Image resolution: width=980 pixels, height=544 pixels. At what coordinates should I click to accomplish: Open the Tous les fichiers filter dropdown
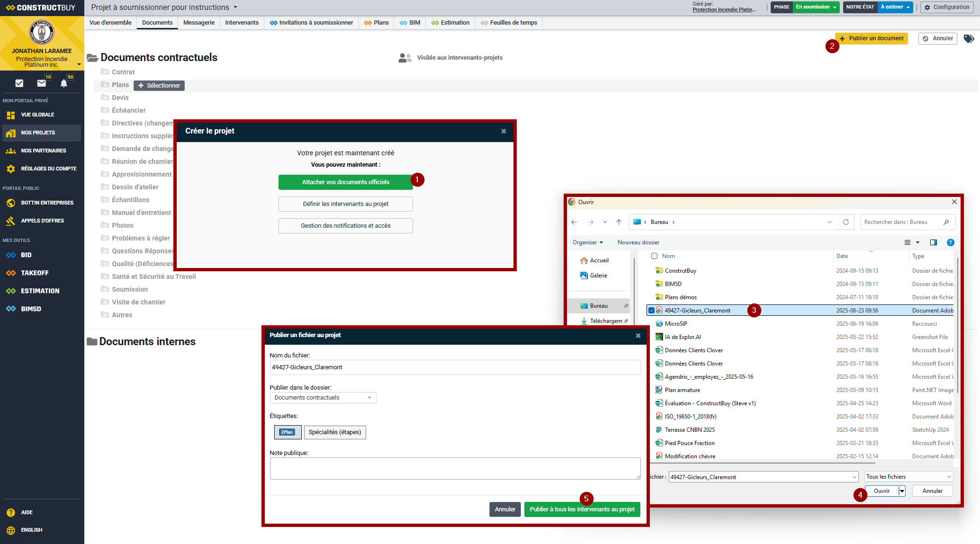coord(908,477)
